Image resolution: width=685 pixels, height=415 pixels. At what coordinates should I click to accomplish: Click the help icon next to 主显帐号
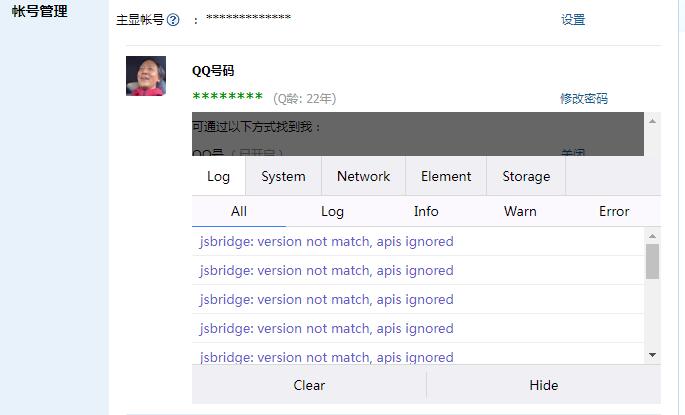point(173,20)
